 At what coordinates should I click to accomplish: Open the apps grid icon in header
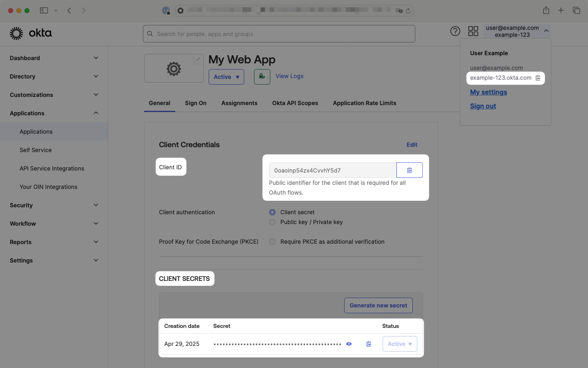(473, 31)
